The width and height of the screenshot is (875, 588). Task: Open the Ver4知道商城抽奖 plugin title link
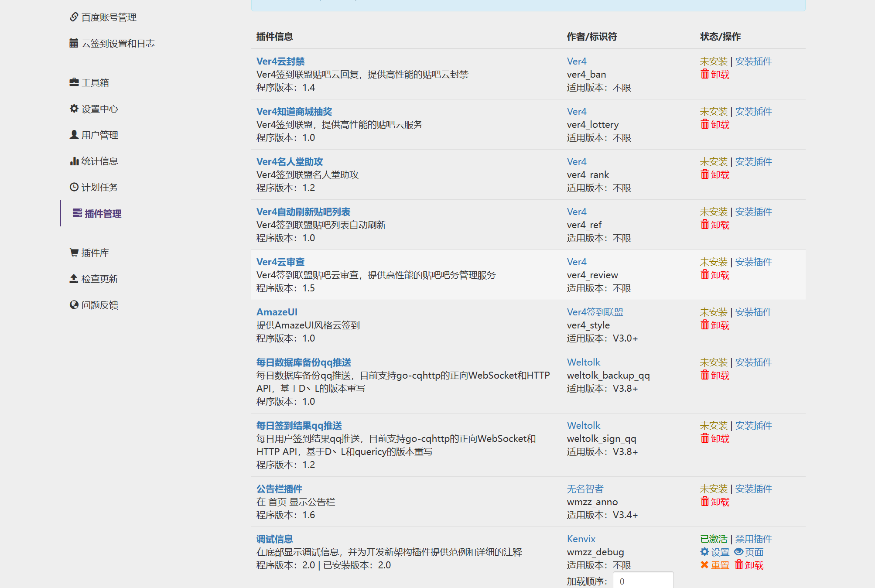tap(294, 111)
